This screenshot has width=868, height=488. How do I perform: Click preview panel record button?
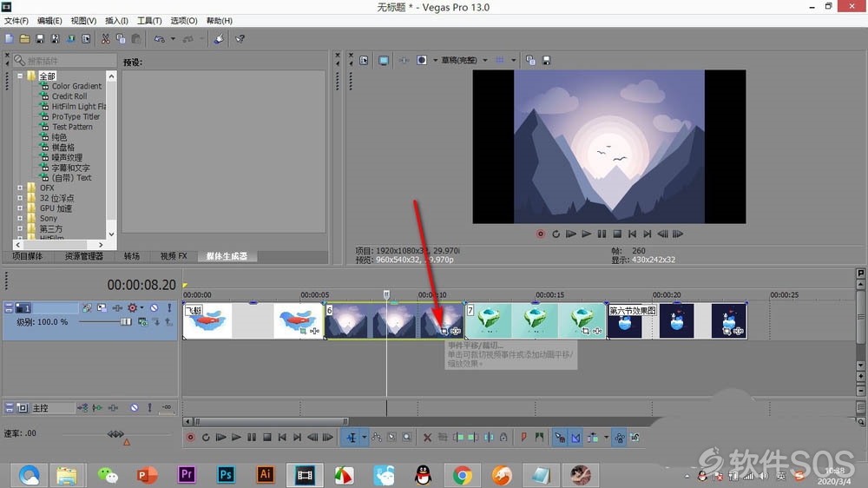(x=540, y=234)
